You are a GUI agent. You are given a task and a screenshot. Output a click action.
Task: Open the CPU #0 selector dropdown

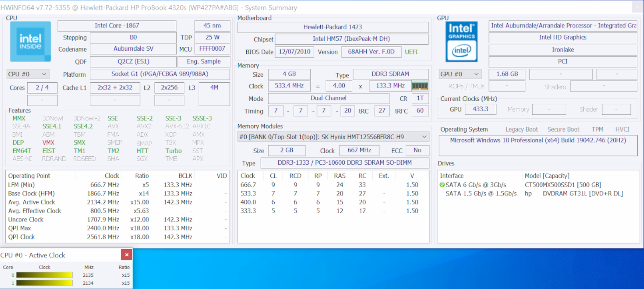click(x=28, y=74)
